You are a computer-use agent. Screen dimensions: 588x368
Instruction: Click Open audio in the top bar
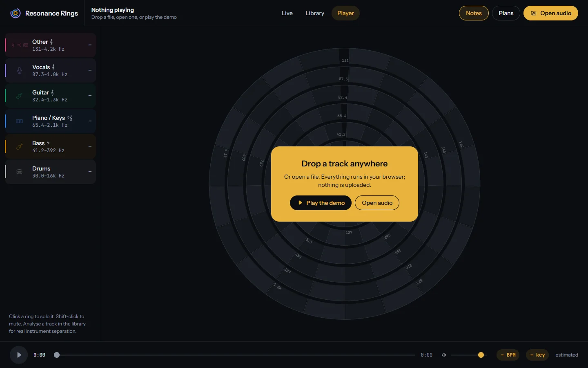(551, 13)
